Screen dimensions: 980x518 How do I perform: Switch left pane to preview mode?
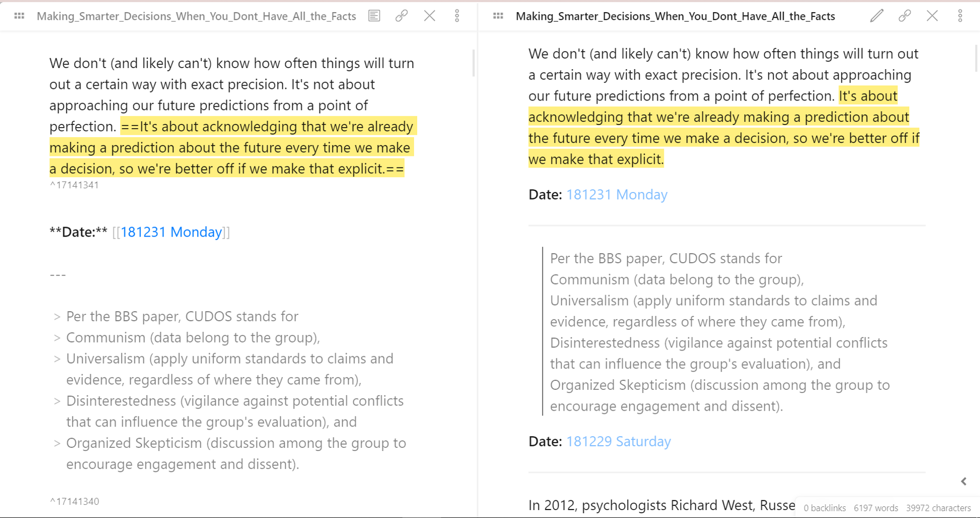click(374, 16)
